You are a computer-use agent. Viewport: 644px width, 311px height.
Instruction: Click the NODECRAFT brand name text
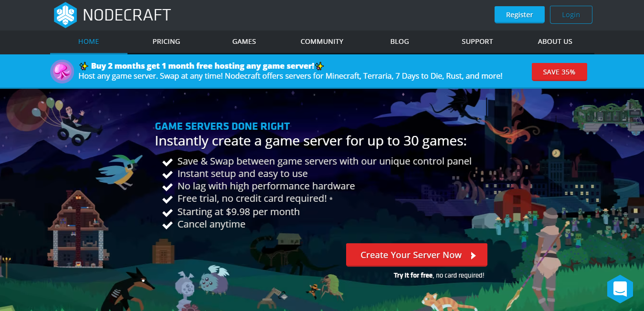127,15
